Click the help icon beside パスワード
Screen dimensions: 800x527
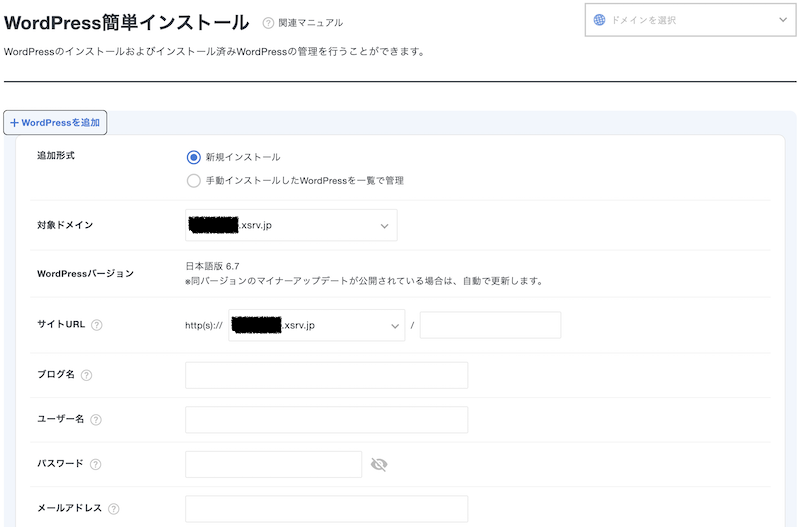pyautogui.click(x=95, y=464)
